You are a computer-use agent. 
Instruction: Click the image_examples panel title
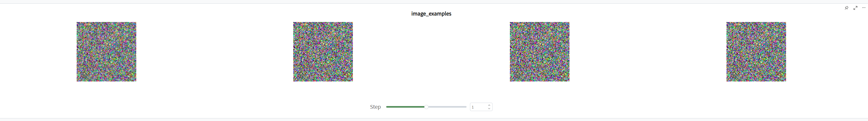coord(431,14)
